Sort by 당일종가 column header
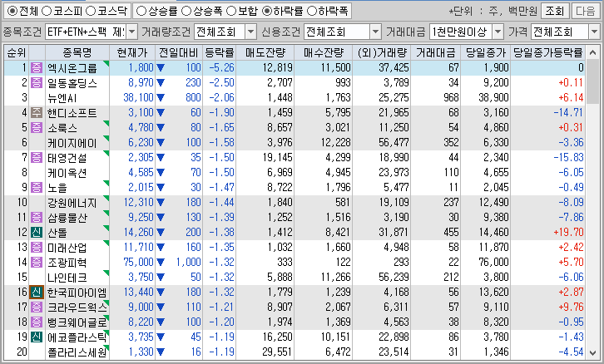This screenshot has width=604, height=364. click(485, 52)
